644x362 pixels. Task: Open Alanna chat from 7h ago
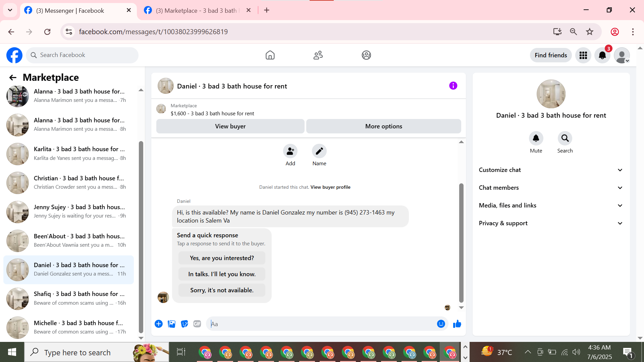[68, 96]
